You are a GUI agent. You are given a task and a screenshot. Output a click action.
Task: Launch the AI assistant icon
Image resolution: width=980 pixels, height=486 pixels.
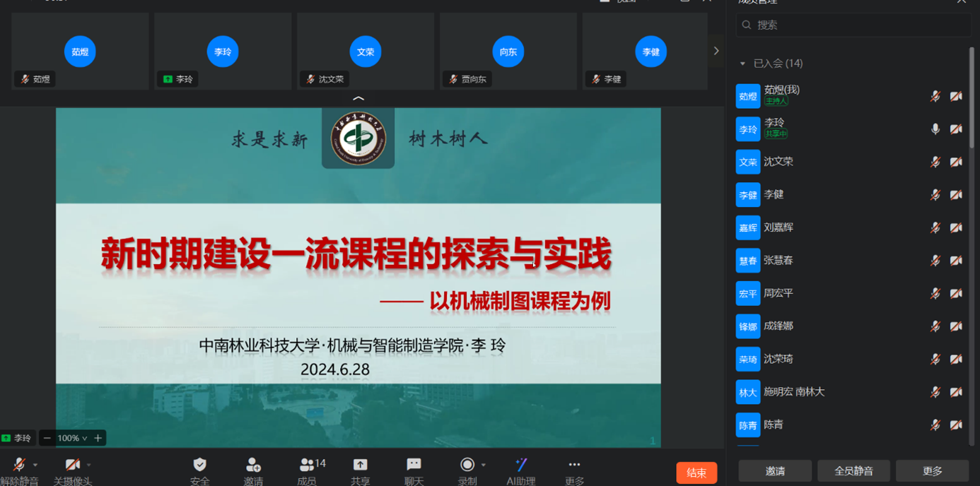coord(521,465)
